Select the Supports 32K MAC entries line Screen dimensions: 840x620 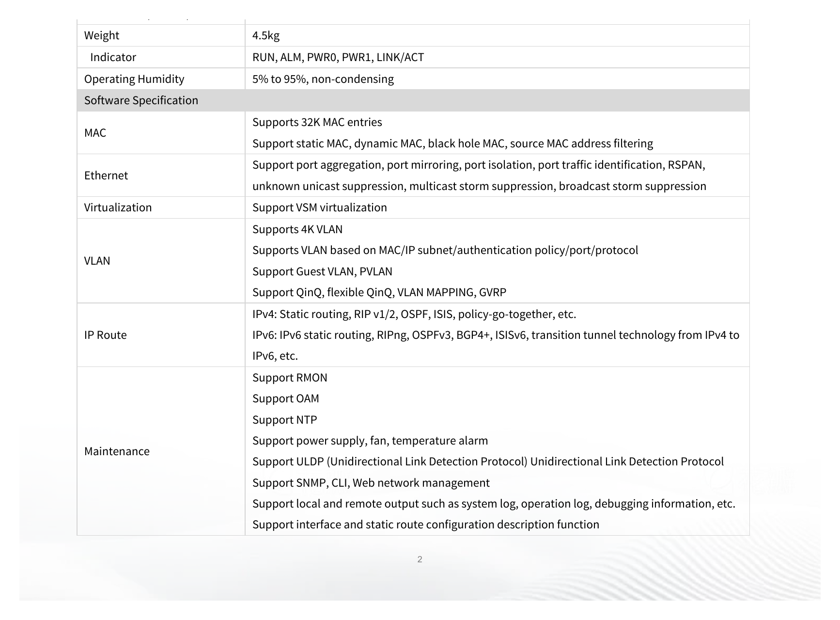[317, 122]
